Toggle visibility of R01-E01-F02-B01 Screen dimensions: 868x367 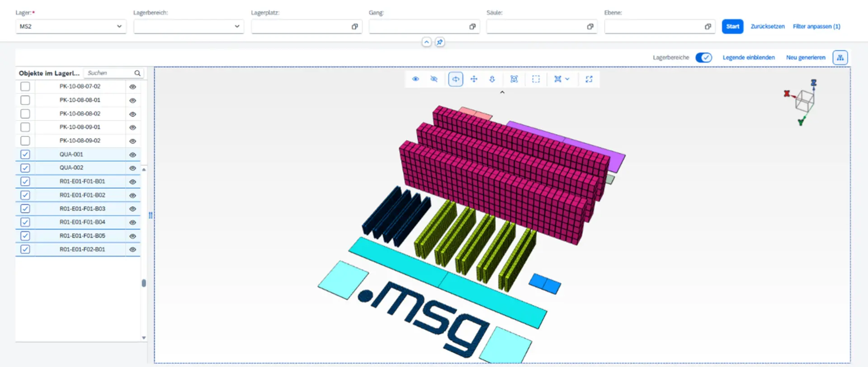(132, 249)
